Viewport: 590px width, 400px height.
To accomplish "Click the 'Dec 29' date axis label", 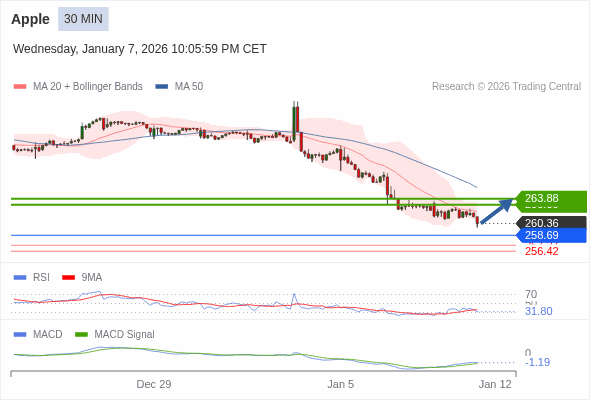I will 154,384.
